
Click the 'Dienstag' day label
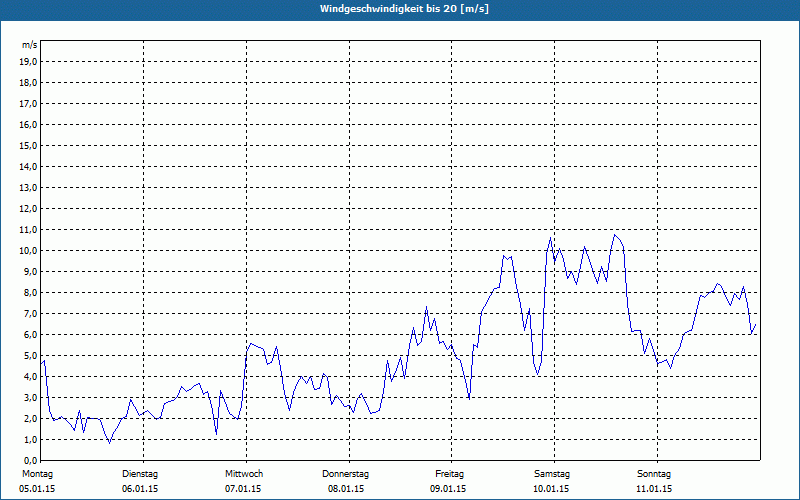[140, 474]
